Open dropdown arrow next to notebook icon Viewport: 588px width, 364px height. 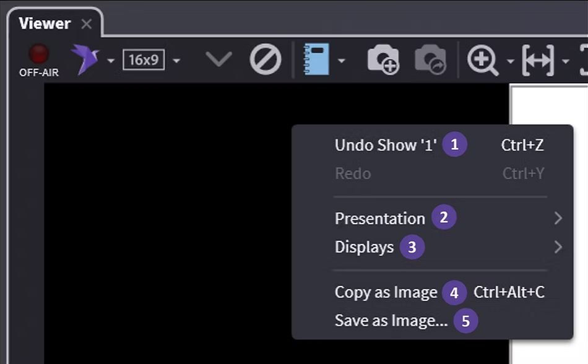click(341, 61)
